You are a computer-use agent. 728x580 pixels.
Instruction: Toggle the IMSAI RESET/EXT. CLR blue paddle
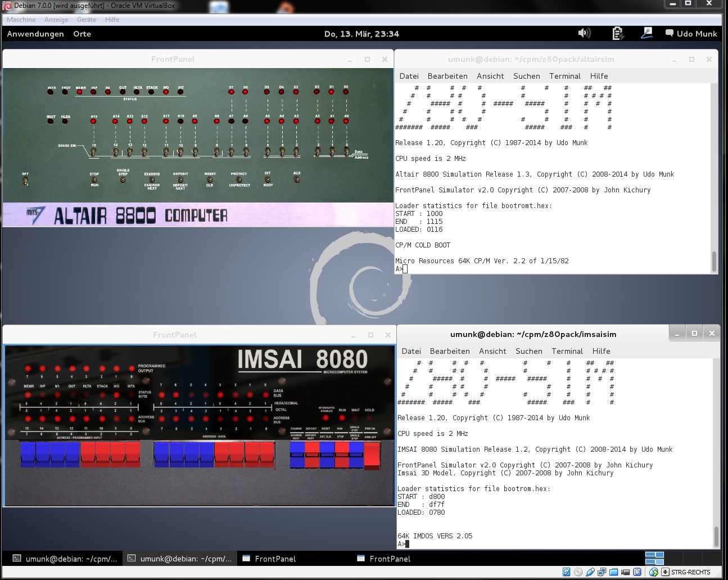pos(327,455)
